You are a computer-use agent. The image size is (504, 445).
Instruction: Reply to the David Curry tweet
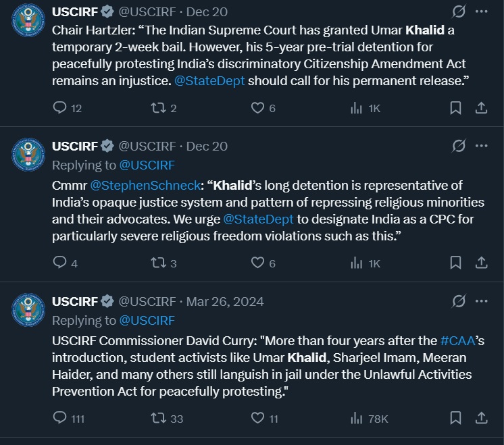click(60, 419)
